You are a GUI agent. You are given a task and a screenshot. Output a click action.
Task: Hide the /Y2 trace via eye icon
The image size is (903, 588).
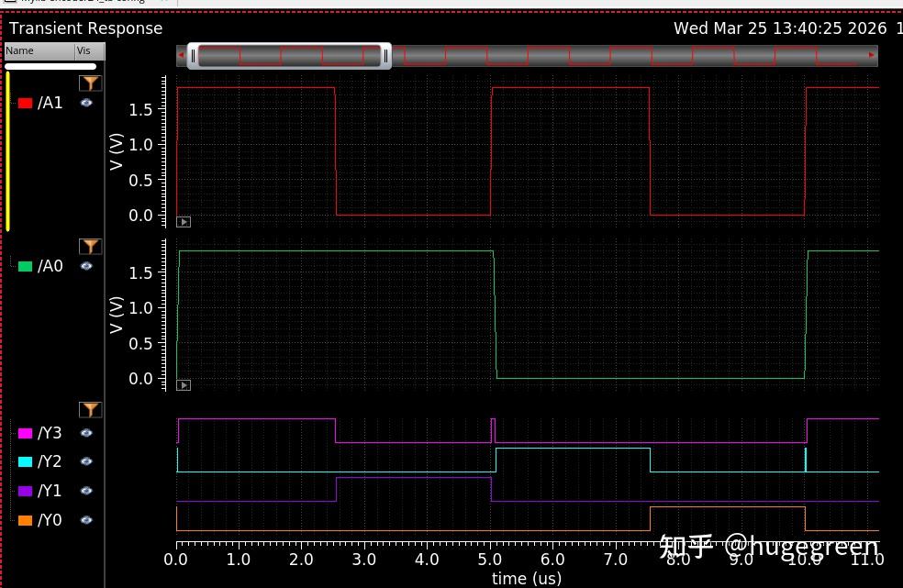pyautogui.click(x=86, y=461)
